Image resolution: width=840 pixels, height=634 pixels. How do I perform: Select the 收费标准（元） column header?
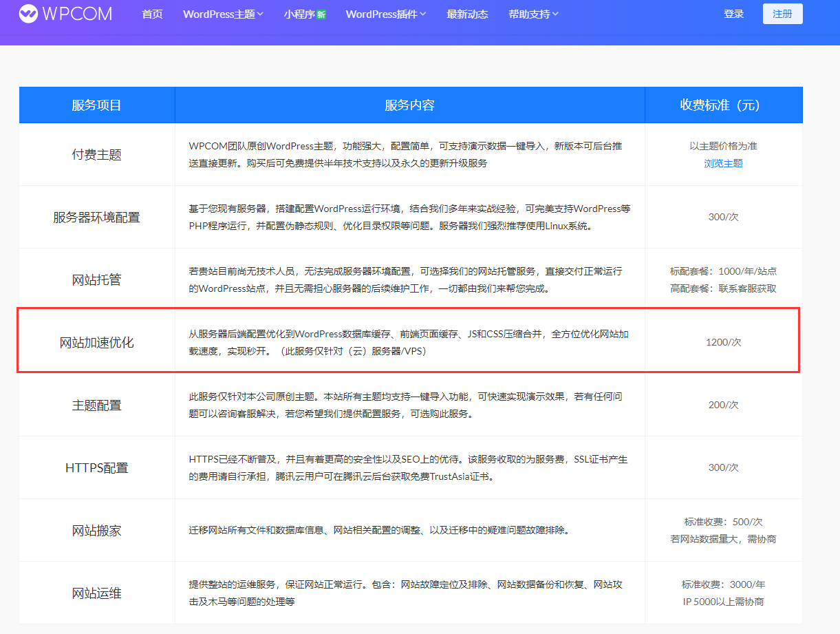pos(723,105)
